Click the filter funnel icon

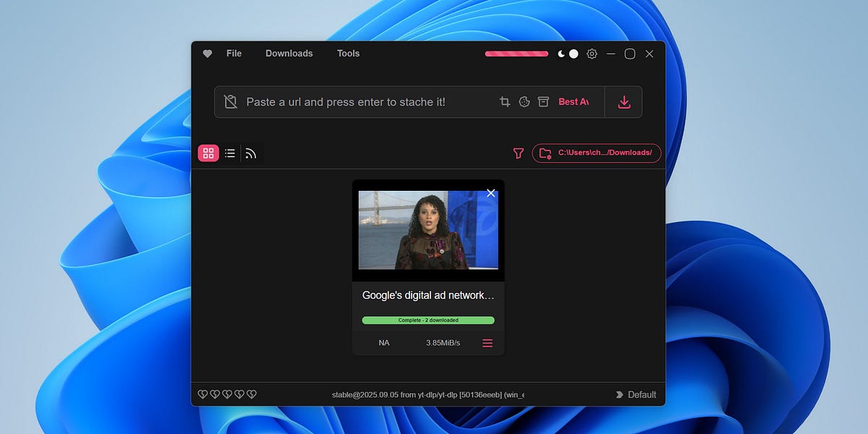518,153
